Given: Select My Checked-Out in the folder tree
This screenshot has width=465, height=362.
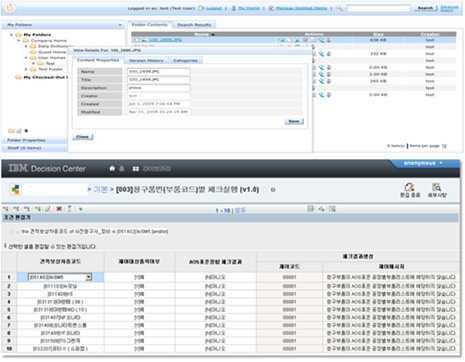Looking at the screenshot, I should pyautogui.click(x=45, y=77).
